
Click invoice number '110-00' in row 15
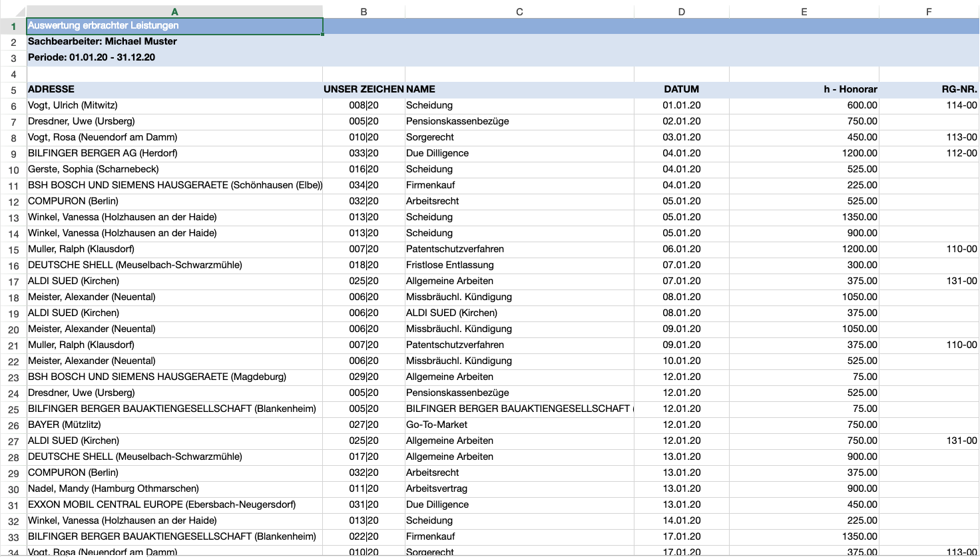click(929, 250)
